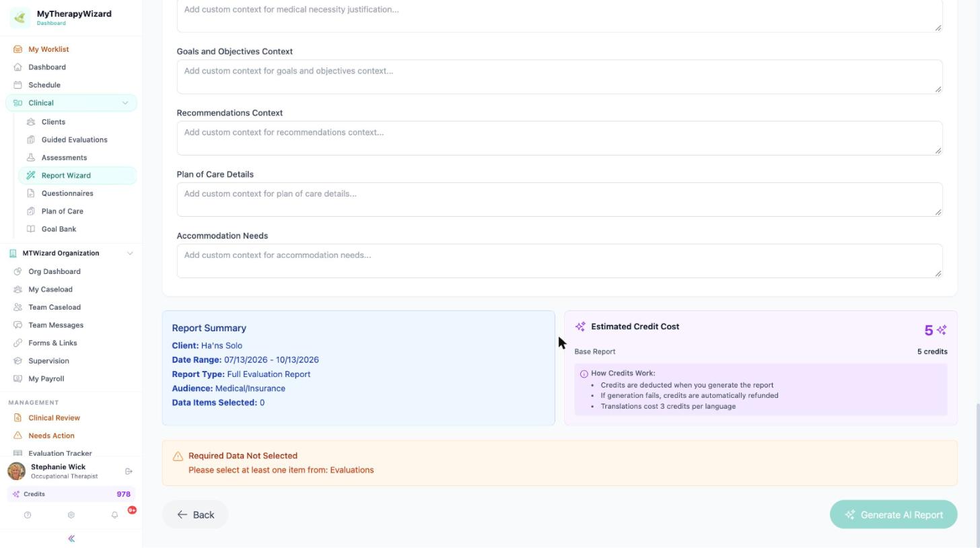Open Team Messages
The height and width of the screenshot is (548, 980).
tap(56, 325)
